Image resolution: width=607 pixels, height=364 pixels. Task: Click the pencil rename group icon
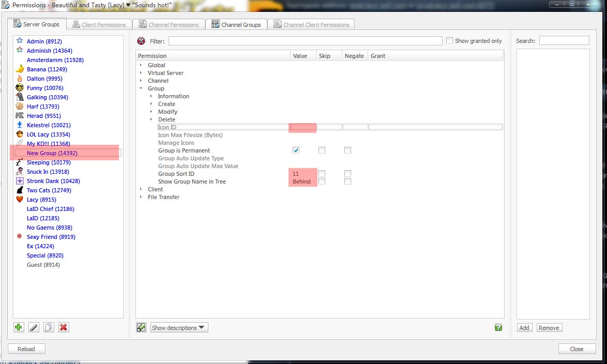coord(34,327)
